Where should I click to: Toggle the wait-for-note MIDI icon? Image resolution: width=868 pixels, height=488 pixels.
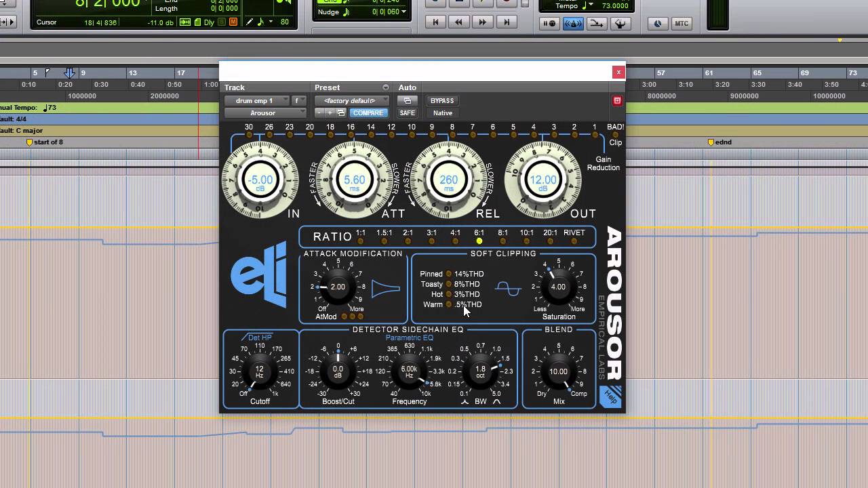tap(549, 24)
